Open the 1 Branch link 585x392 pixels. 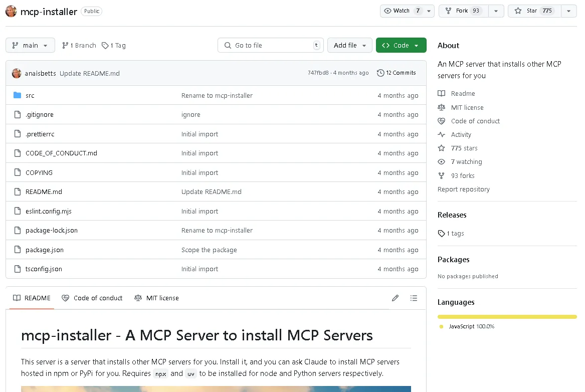79,45
